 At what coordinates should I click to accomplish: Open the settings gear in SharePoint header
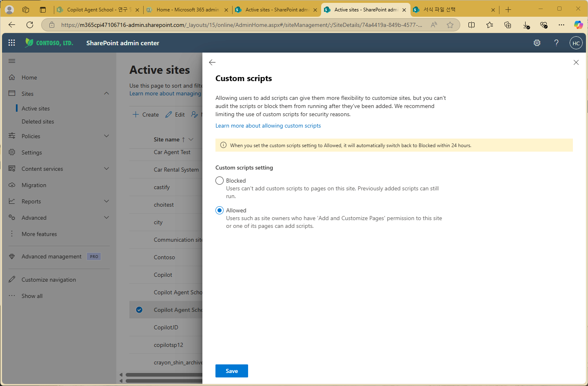(x=537, y=43)
